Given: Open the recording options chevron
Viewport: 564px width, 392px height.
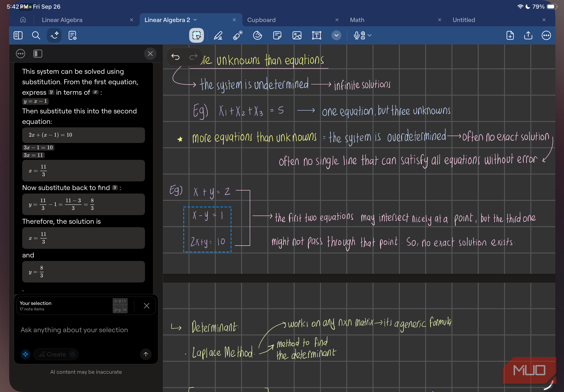Looking at the screenshot, I should [369, 35].
